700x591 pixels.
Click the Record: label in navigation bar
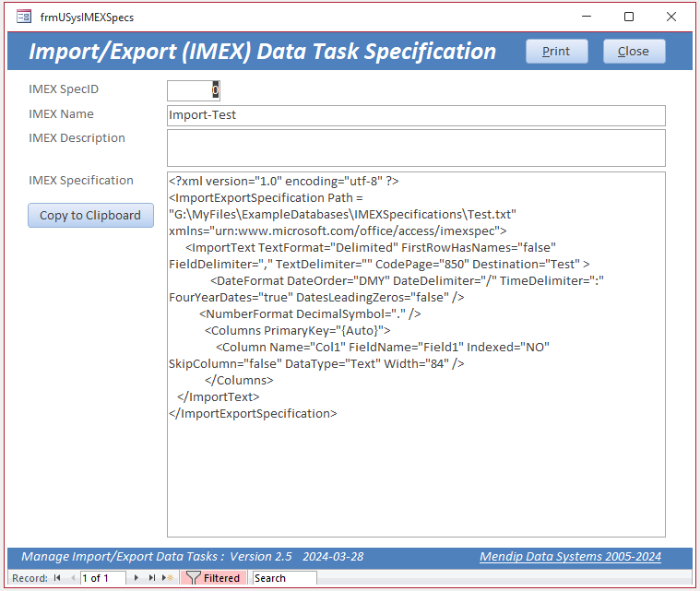[30, 578]
